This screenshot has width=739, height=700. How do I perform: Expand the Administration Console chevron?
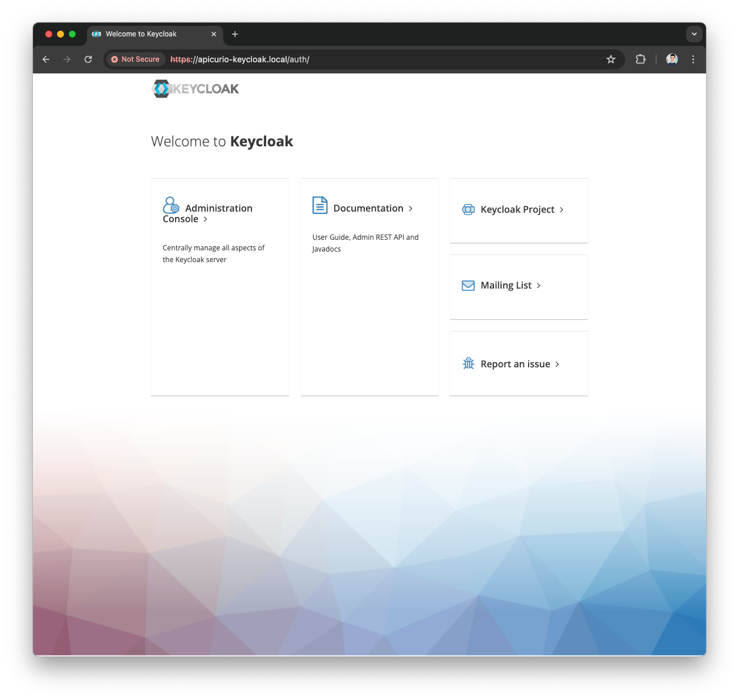coord(205,219)
